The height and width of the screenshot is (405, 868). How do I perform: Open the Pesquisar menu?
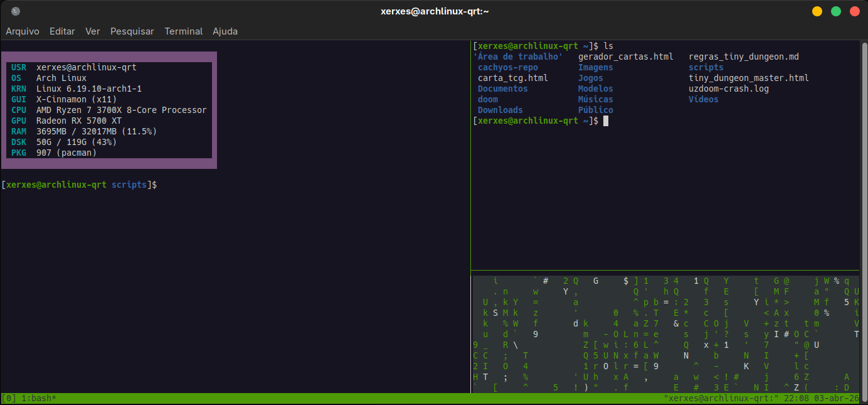132,31
